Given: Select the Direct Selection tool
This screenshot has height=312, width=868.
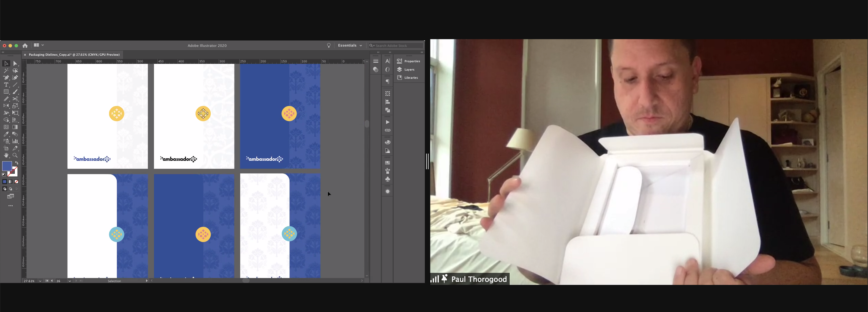Looking at the screenshot, I should (x=15, y=63).
